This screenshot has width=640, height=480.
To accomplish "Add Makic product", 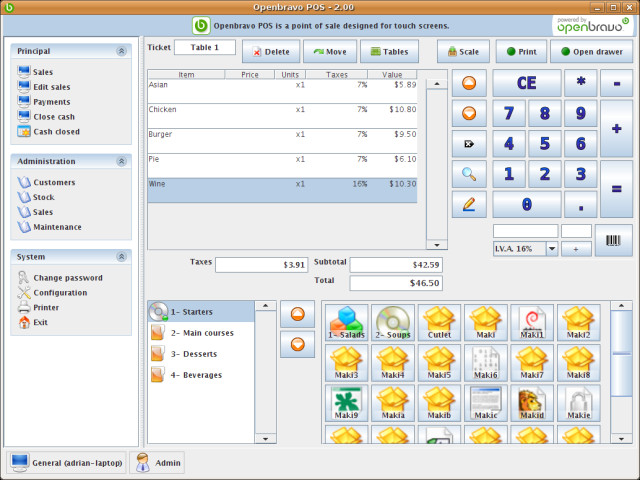I will pos(486,403).
